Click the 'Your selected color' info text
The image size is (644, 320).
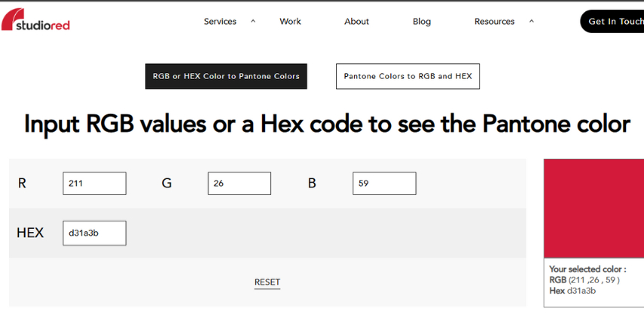tap(587, 270)
